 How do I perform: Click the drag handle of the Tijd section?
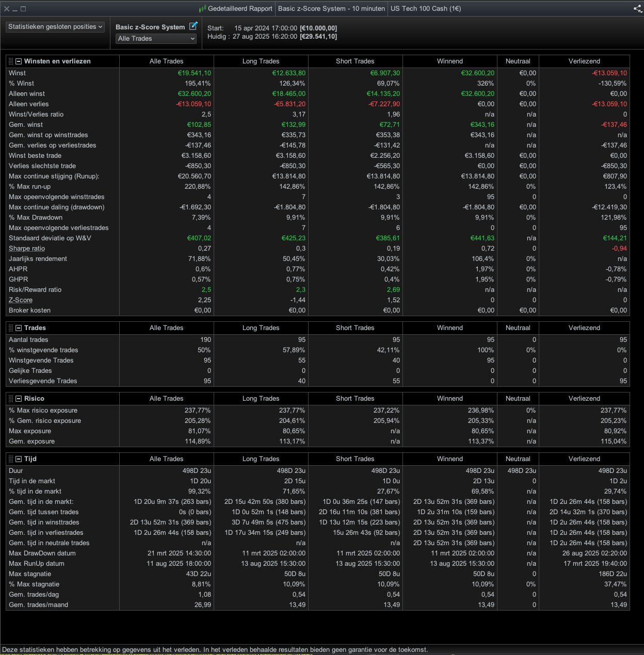[x=11, y=458]
